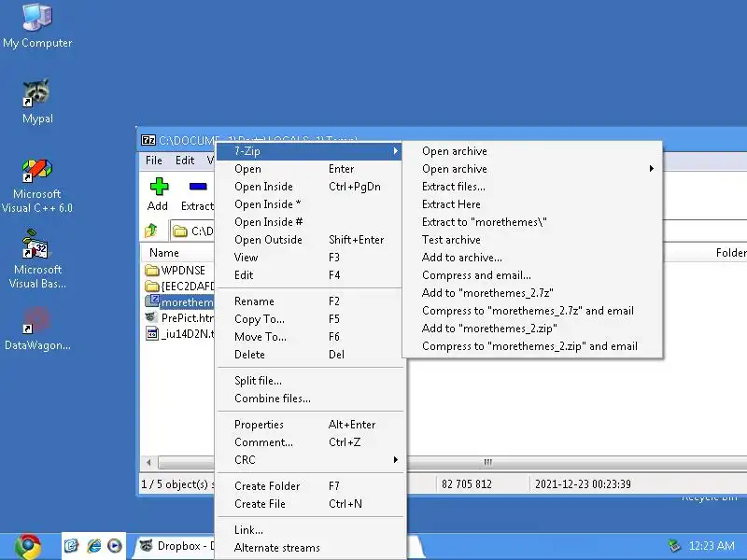The width and height of the screenshot is (747, 560).
Task: Expand the highlighted 7-Zip submenu entry
Action: [x=309, y=151]
